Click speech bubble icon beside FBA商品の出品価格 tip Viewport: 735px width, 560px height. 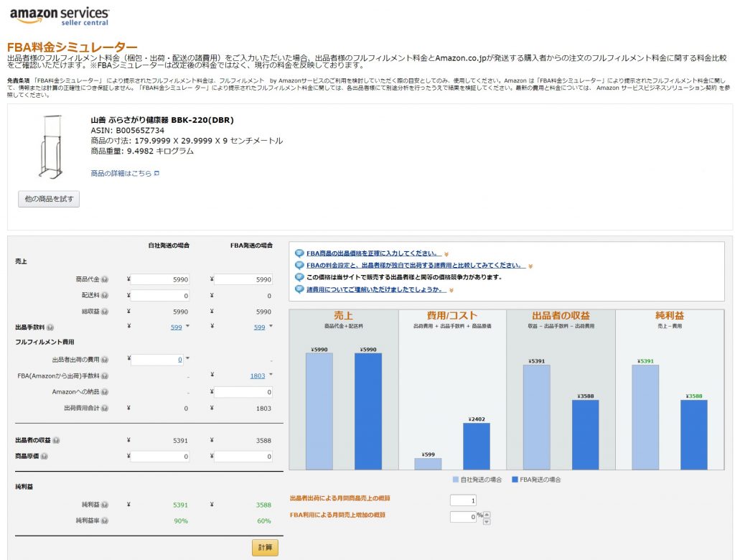pos(299,253)
